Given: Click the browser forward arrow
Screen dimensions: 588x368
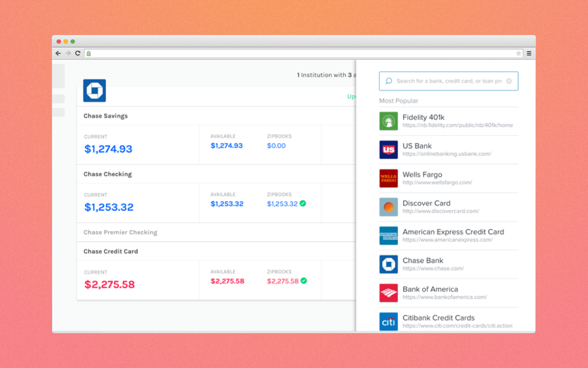Looking at the screenshot, I should click(68, 53).
